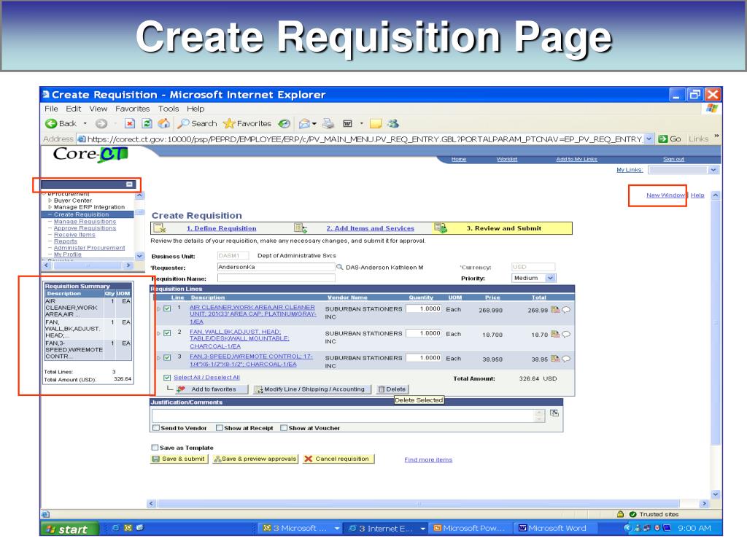Open the Print toolbar icon
This screenshot has width=747, height=560.
pos(328,124)
